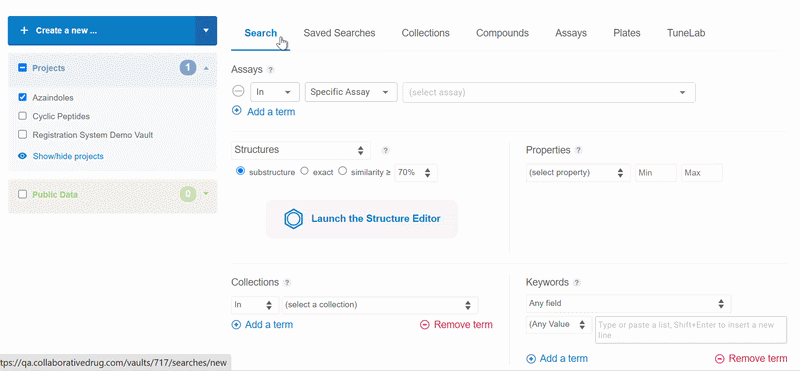Screen dimensions: 800x371
Task: Open the TuneLab tab
Action: coord(686,33)
